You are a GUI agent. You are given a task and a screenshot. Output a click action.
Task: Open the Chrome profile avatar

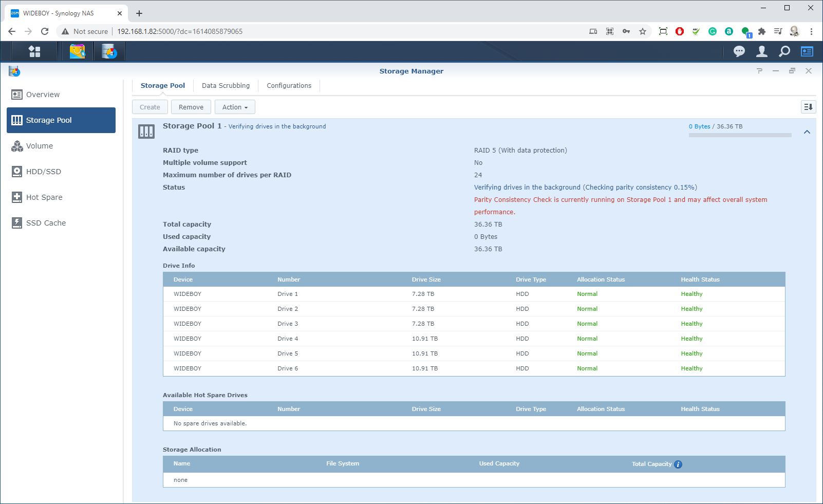pos(795,31)
